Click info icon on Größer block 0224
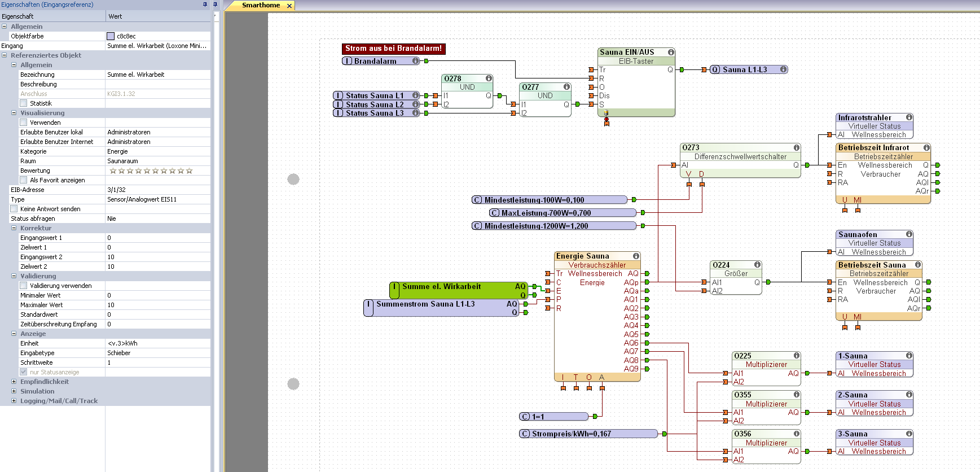 click(757, 265)
